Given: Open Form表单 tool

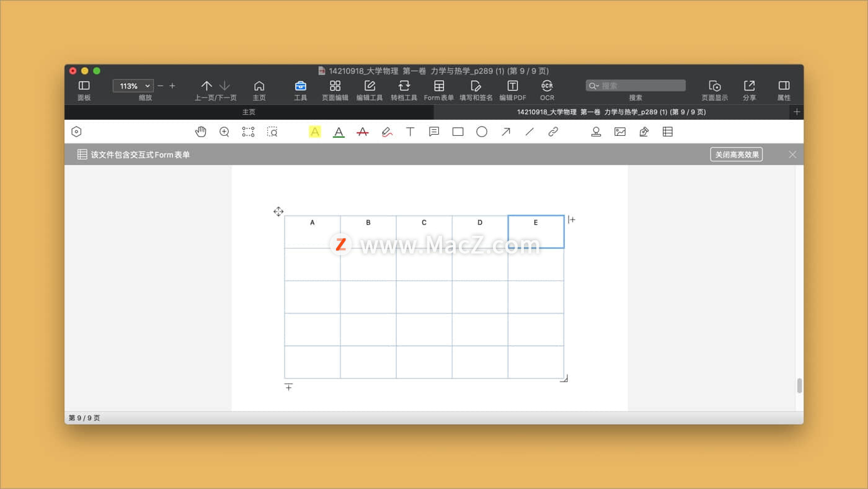Looking at the screenshot, I should (439, 86).
